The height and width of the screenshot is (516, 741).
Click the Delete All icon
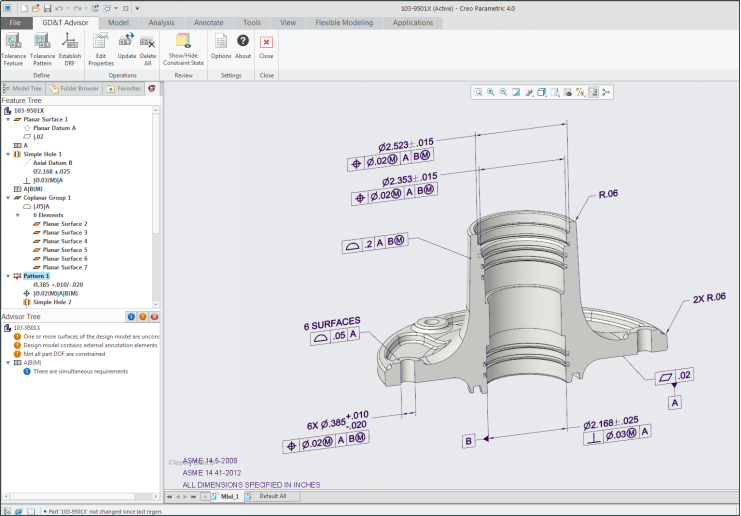coord(147,49)
